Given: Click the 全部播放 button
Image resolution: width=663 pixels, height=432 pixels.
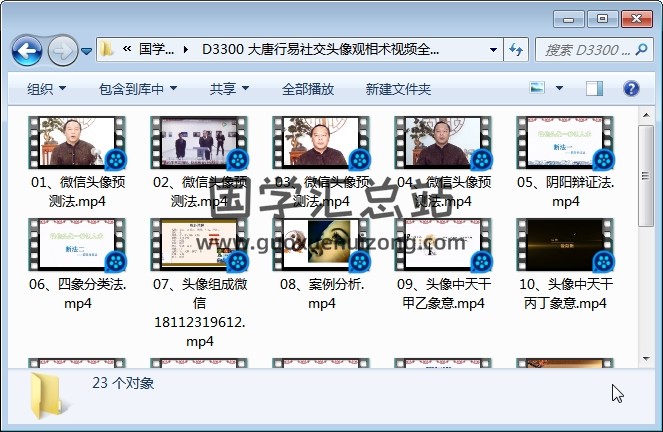Looking at the screenshot, I should click(308, 89).
